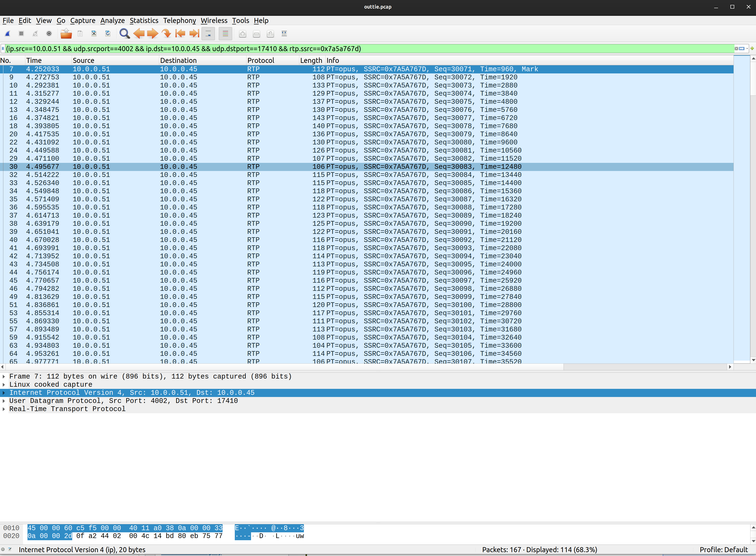
Task: Zoom out the main window text
Action: coord(256,34)
